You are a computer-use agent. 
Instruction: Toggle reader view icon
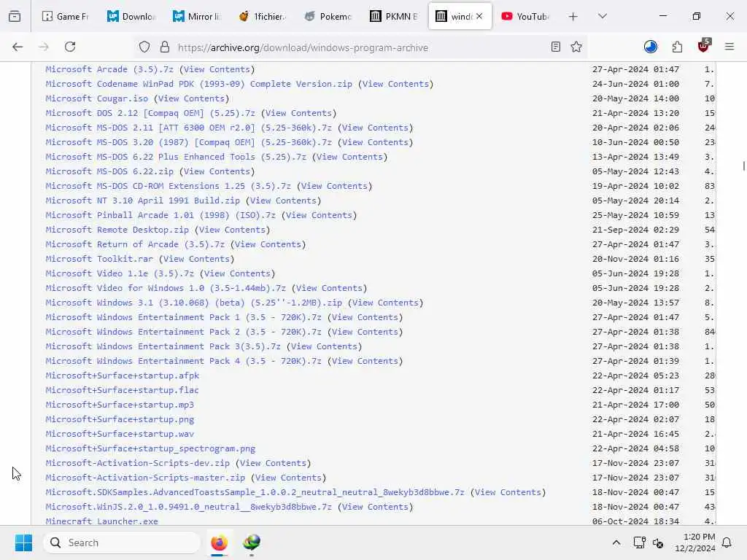(x=555, y=47)
